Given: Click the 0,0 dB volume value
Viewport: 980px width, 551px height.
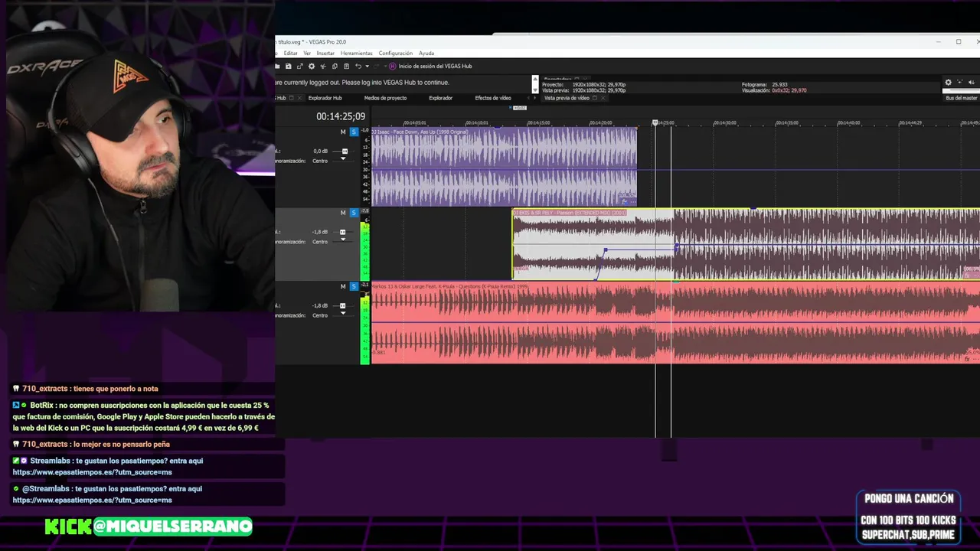Looking at the screenshot, I should (x=321, y=151).
